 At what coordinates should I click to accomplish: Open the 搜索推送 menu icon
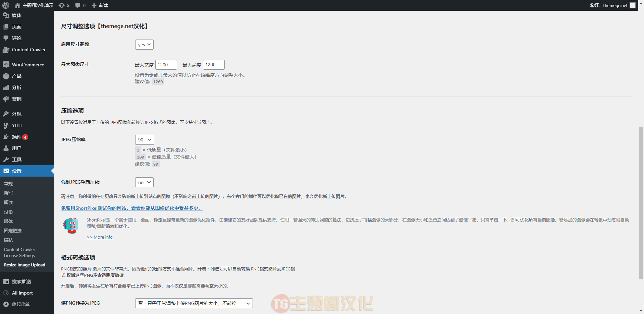click(x=6, y=281)
